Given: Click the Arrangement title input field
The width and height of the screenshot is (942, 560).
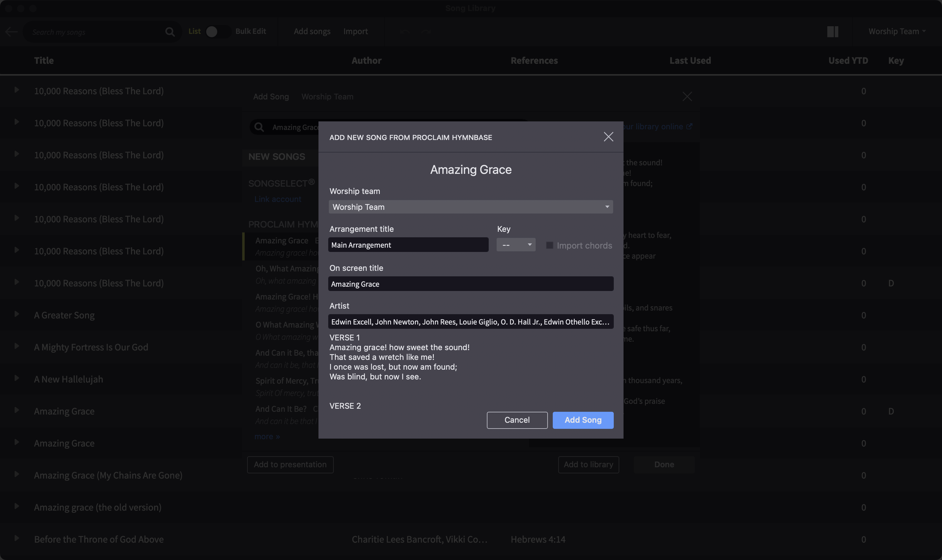Looking at the screenshot, I should (x=408, y=245).
